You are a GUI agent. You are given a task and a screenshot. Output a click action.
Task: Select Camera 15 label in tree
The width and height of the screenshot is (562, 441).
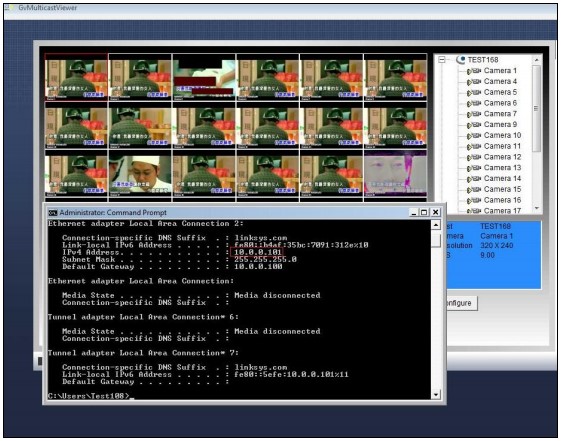point(503,189)
